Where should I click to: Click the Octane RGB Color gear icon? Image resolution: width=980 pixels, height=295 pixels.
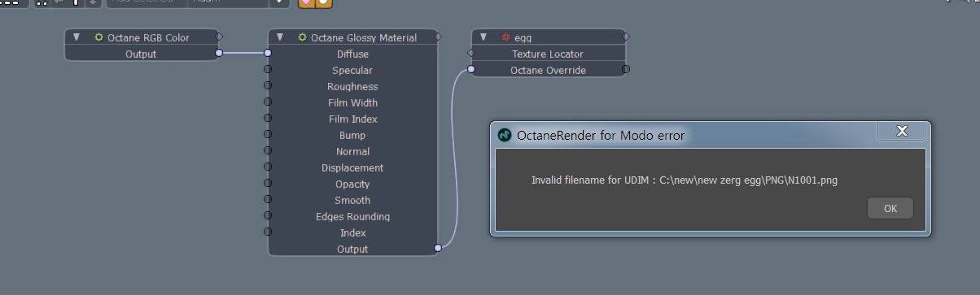click(99, 37)
